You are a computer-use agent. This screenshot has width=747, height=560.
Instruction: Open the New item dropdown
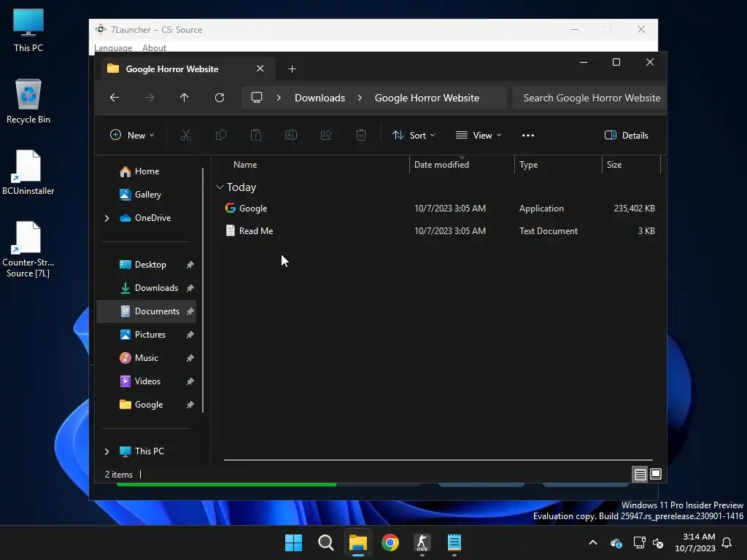pos(132,135)
